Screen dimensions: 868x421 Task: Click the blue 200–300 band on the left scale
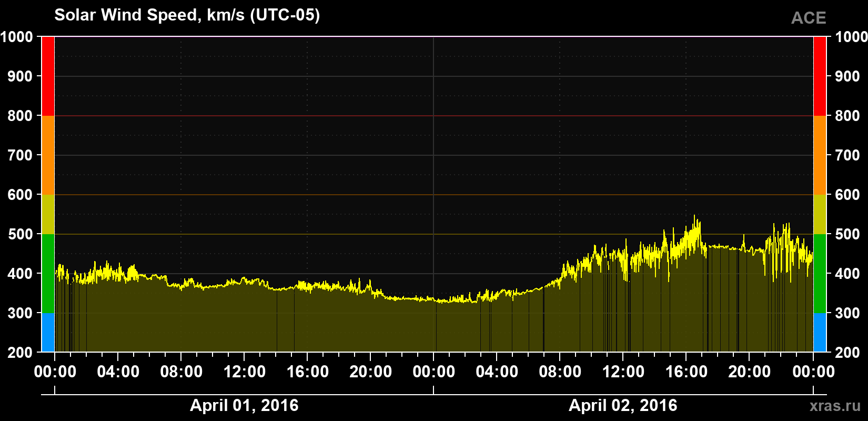[x=48, y=333]
